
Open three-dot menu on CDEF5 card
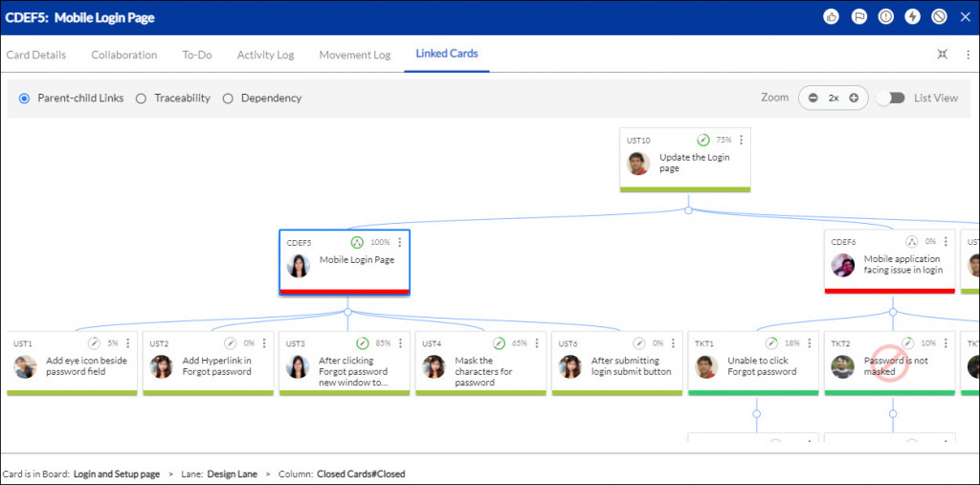(400, 242)
